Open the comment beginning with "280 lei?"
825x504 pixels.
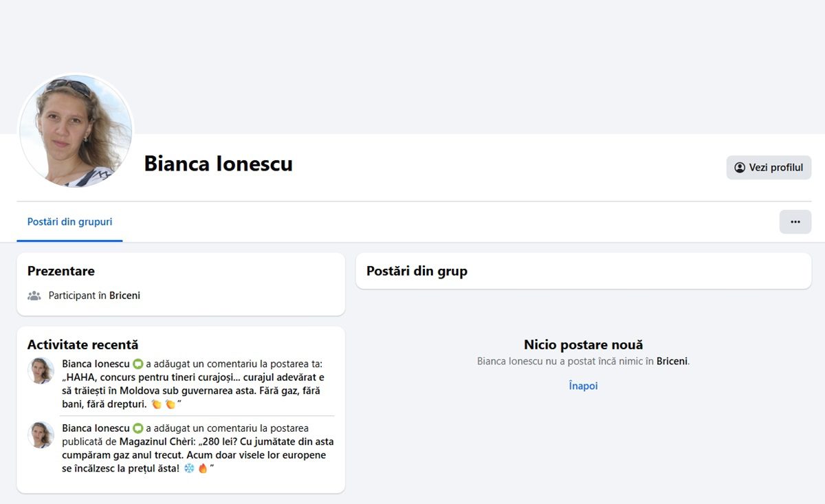(199, 455)
